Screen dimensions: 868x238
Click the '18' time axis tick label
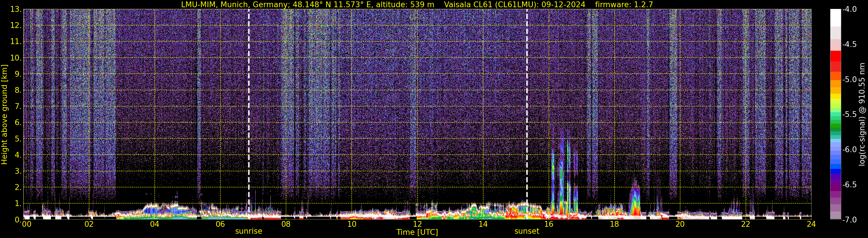[614, 224]
